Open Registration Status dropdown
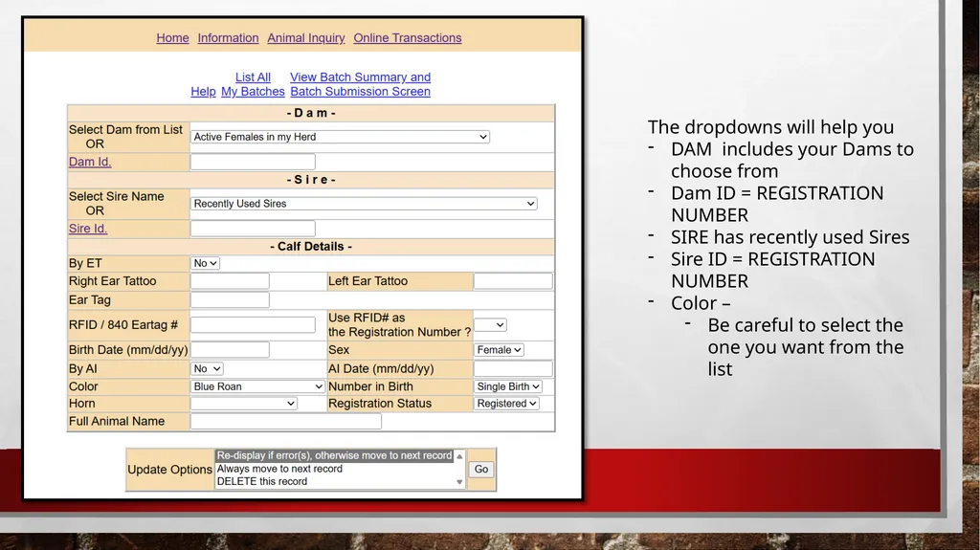 [x=506, y=404]
